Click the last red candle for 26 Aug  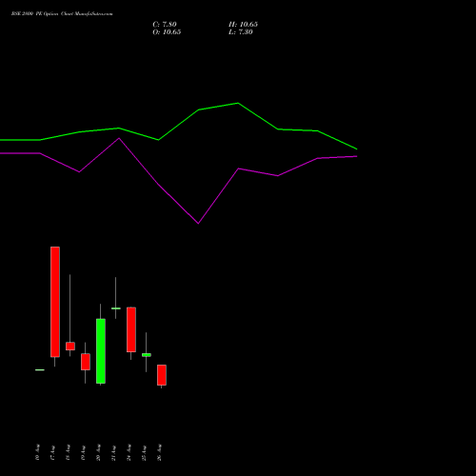162,375
